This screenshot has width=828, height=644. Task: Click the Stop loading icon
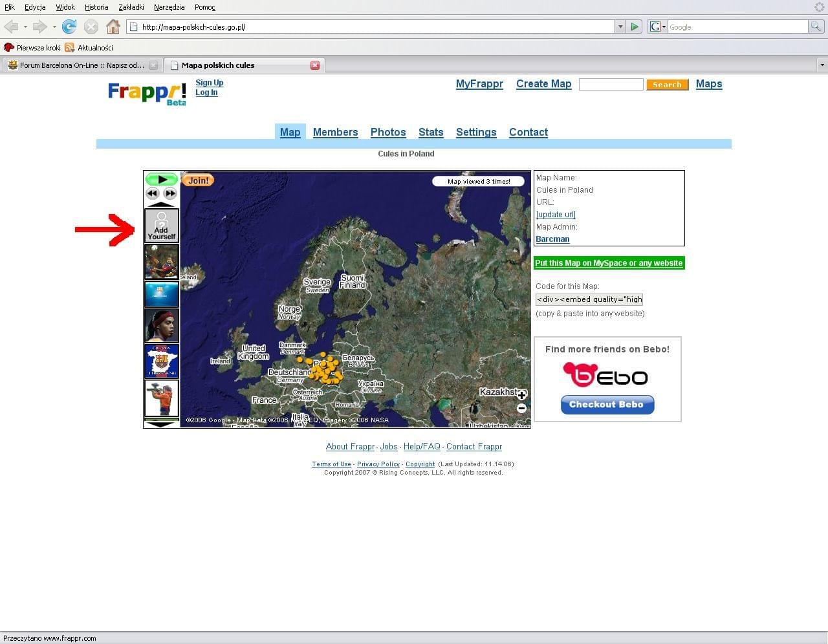[x=91, y=27]
